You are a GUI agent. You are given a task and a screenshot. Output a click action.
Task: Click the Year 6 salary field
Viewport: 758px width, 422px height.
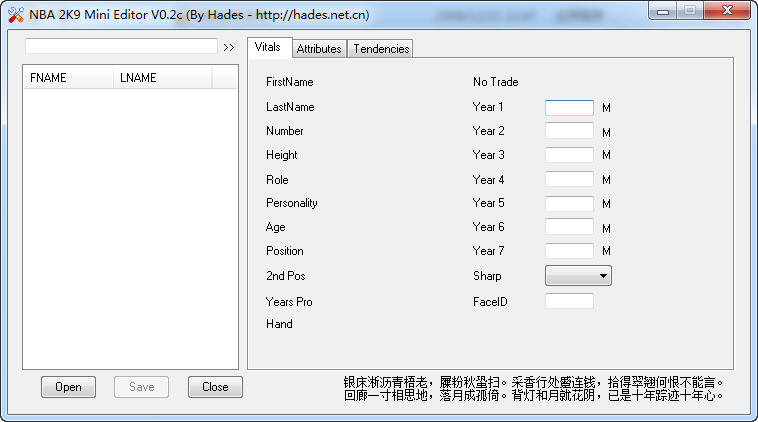coord(569,227)
